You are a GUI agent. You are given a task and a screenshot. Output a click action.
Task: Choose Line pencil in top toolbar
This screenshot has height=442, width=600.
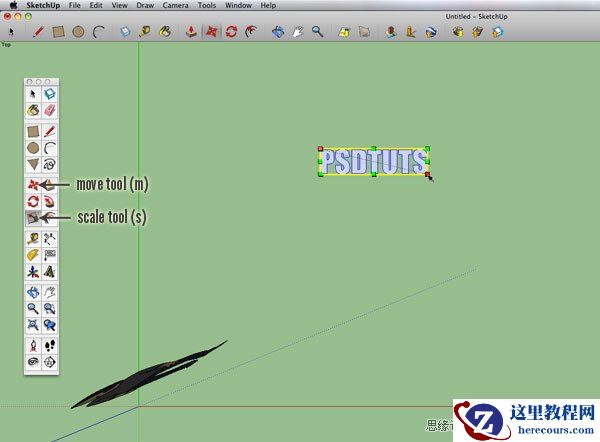(x=38, y=31)
